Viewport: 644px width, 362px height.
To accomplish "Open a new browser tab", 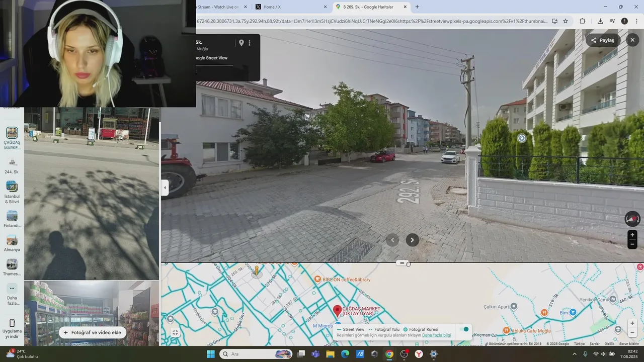I will pyautogui.click(x=417, y=7).
